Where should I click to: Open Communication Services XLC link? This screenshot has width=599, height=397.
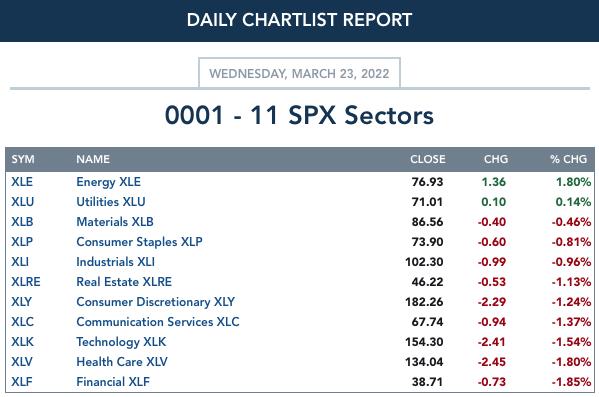click(158, 322)
